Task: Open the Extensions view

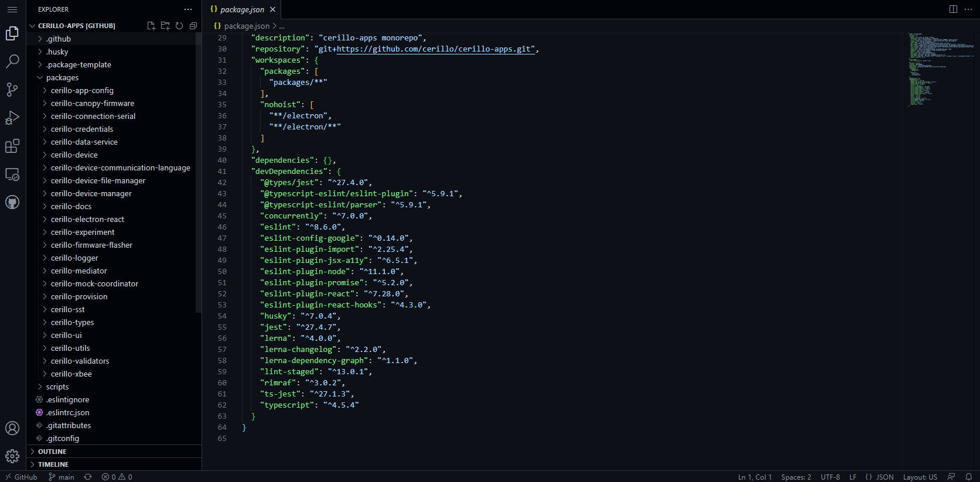Action: click(12, 146)
